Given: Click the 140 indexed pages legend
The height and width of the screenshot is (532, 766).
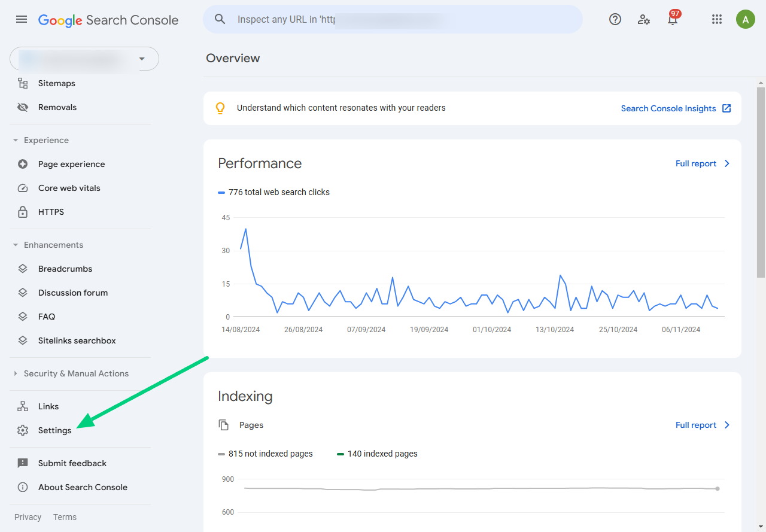Looking at the screenshot, I should coord(377,454).
